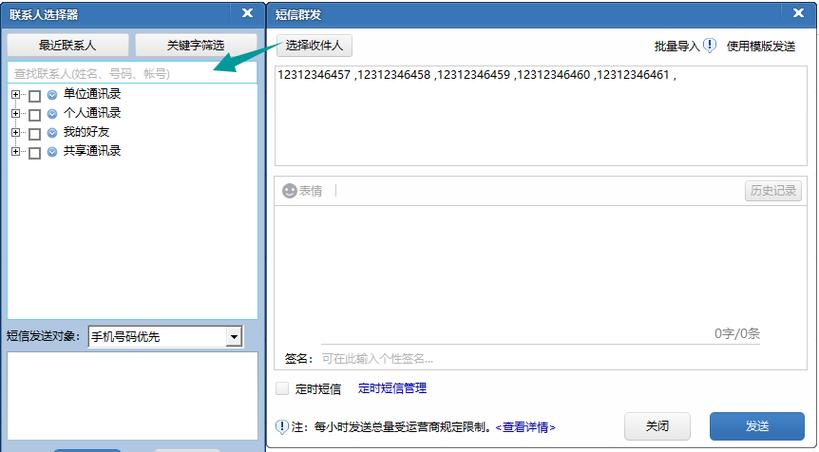Click the 我的好友 group icon
The width and height of the screenshot is (819, 452).
(x=52, y=133)
